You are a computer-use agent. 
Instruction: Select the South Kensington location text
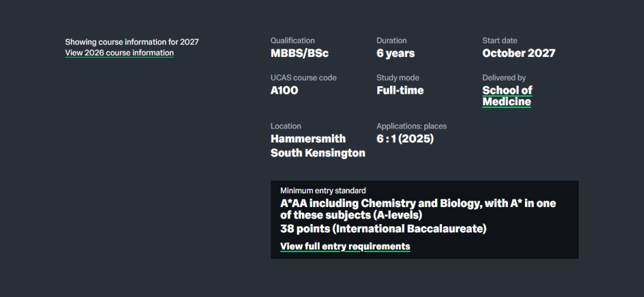click(318, 153)
